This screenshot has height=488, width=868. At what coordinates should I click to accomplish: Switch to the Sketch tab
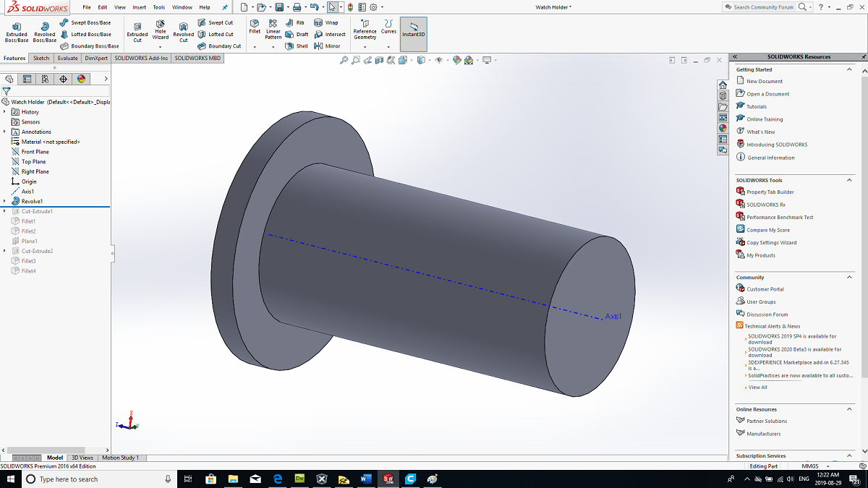coord(41,58)
